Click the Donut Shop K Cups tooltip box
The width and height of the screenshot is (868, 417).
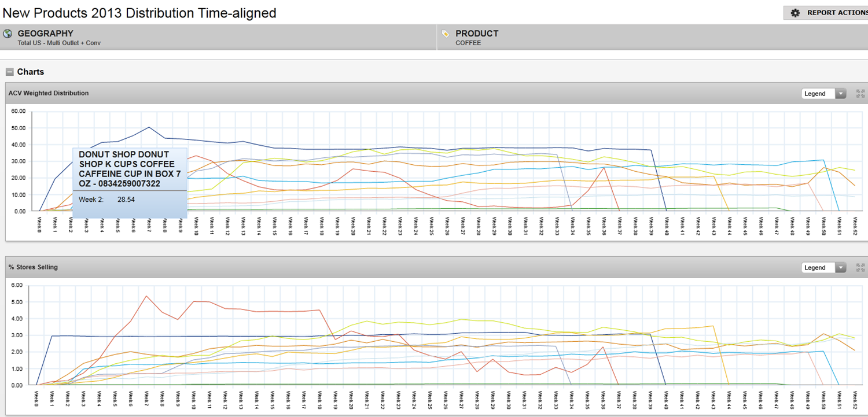(130, 182)
